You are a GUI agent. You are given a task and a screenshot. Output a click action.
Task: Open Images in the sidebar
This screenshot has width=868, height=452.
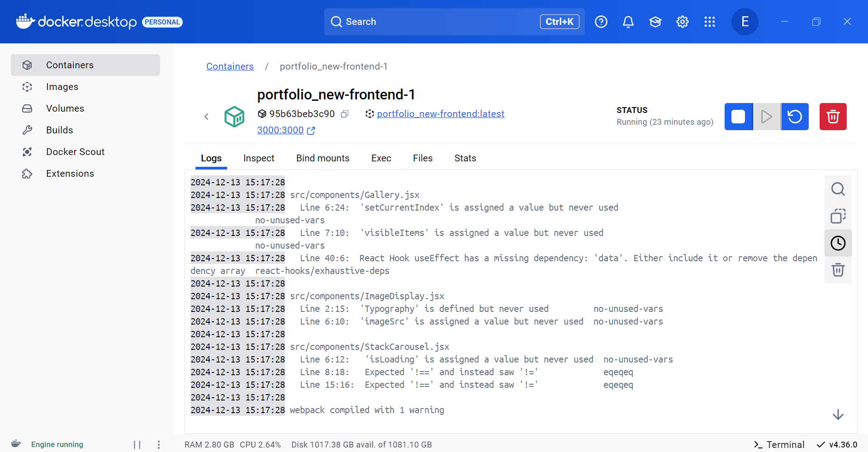pyautogui.click(x=85, y=87)
